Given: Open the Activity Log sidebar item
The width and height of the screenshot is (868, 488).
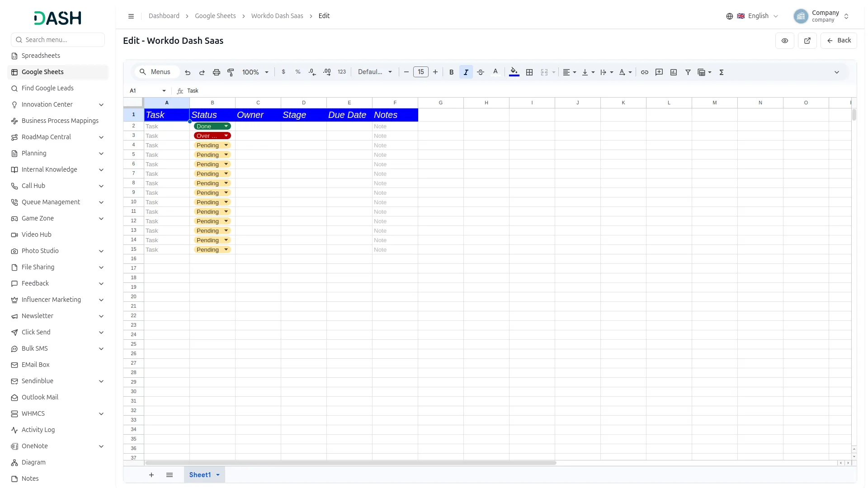Looking at the screenshot, I should [58, 430].
